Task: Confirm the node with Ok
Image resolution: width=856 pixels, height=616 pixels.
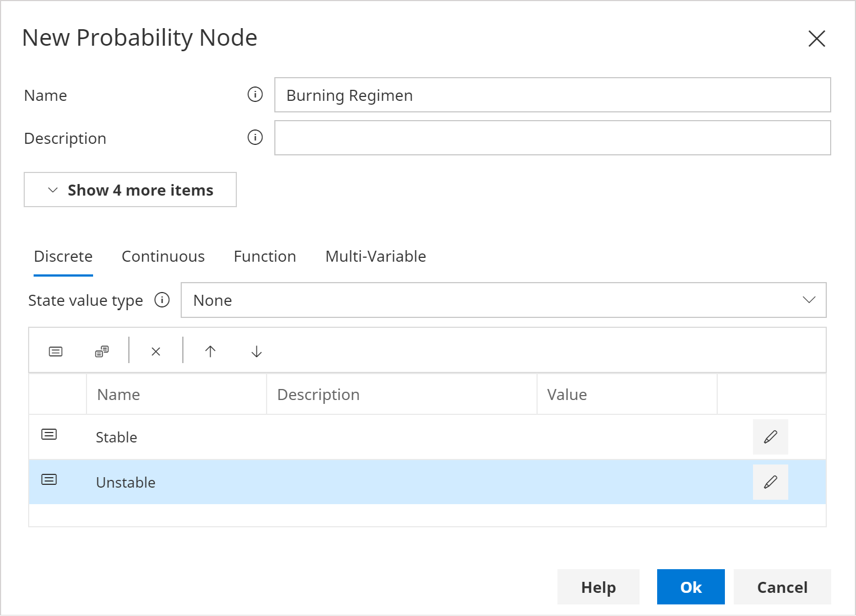Action: click(x=691, y=587)
